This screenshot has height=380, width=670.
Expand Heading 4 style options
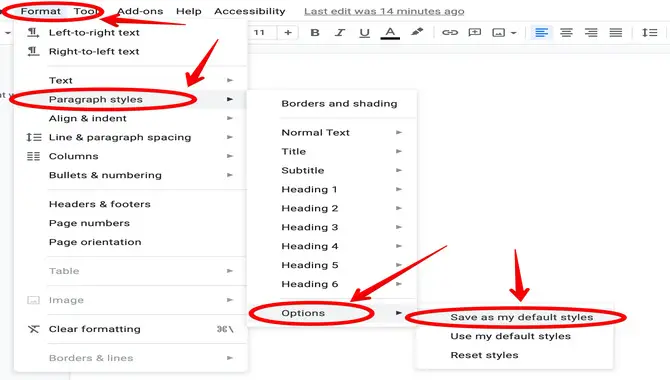coord(332,246)
